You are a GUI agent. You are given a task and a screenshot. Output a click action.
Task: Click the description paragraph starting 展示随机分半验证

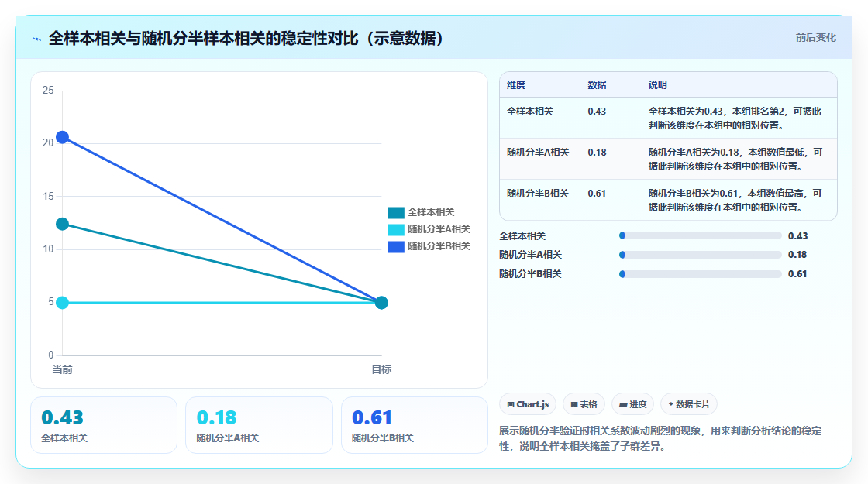(x=660, y=438)
